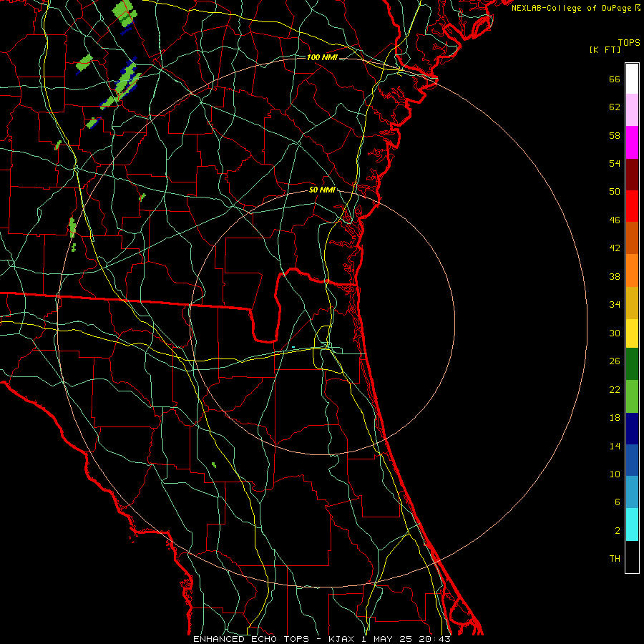The width and height of the screenshot is (644, 644).
Task: Click the '10' scale value
Action: pyautogui.click(x=615, y=474)
